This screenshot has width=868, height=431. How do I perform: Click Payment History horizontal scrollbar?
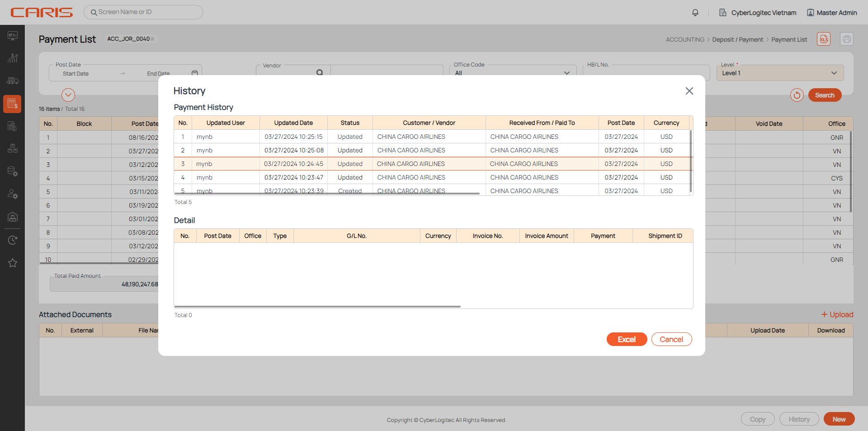point(326,194)
